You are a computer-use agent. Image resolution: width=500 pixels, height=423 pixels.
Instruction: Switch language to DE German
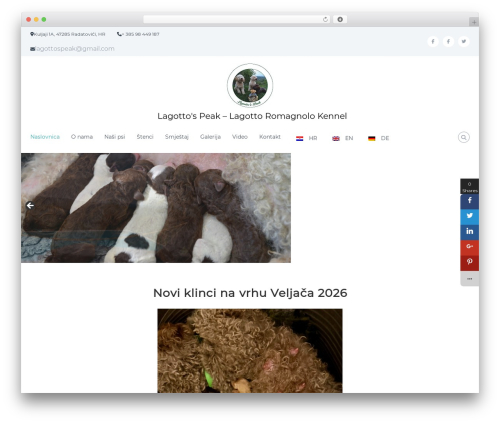click(378, 138)
